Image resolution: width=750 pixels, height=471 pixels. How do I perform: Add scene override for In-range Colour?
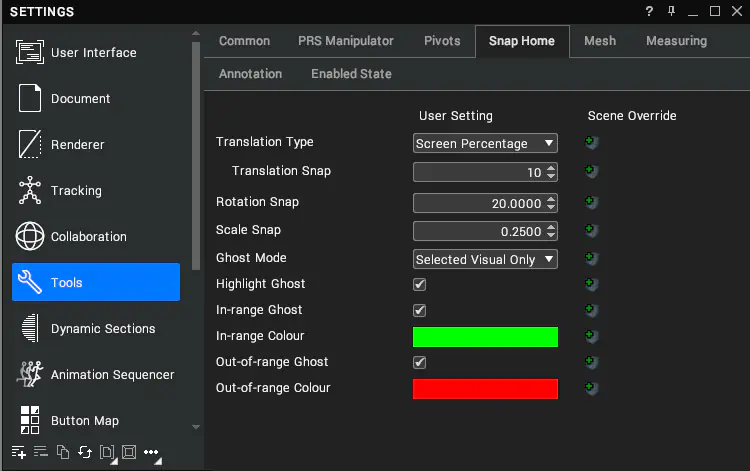[591, 336]
